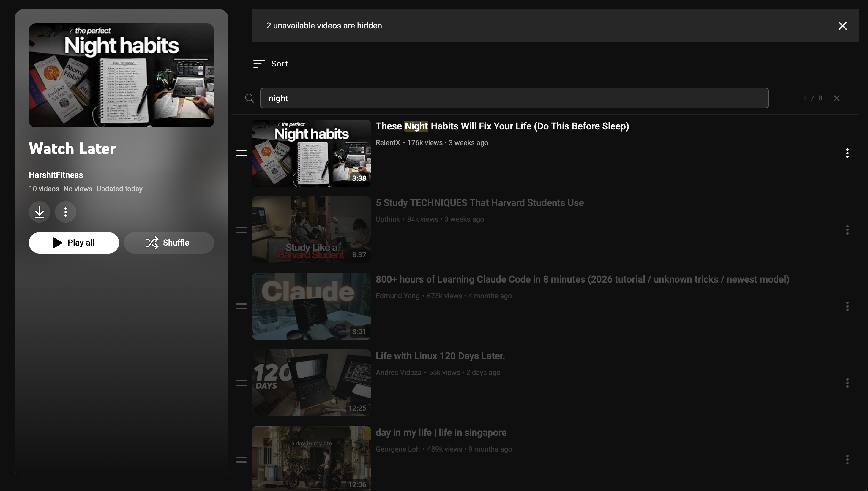Open the Claude video thumbnail

[311, 306]
